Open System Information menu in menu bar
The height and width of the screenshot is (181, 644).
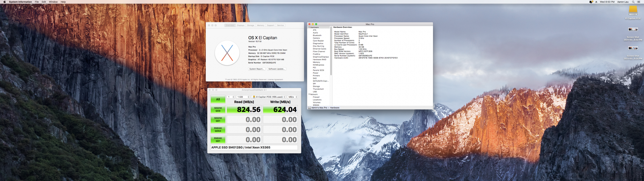pyautogui.click(x=20, y=2)
